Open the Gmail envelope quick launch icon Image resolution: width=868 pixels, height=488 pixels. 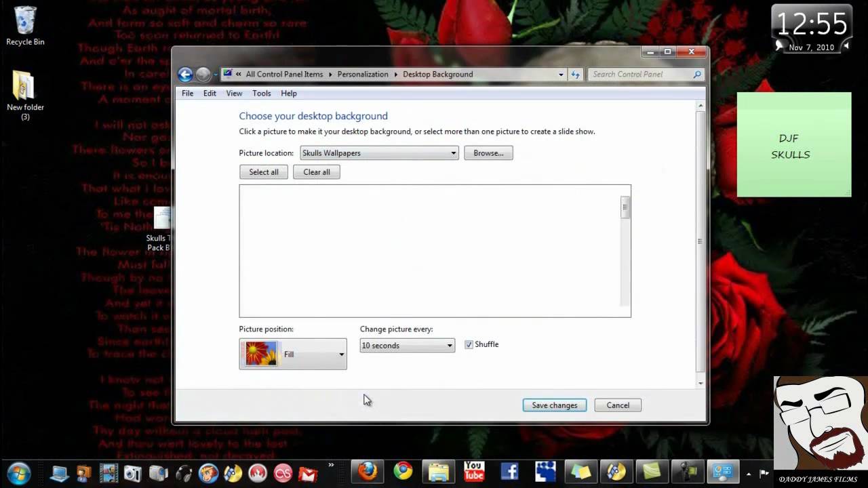(x=308, y=472)
